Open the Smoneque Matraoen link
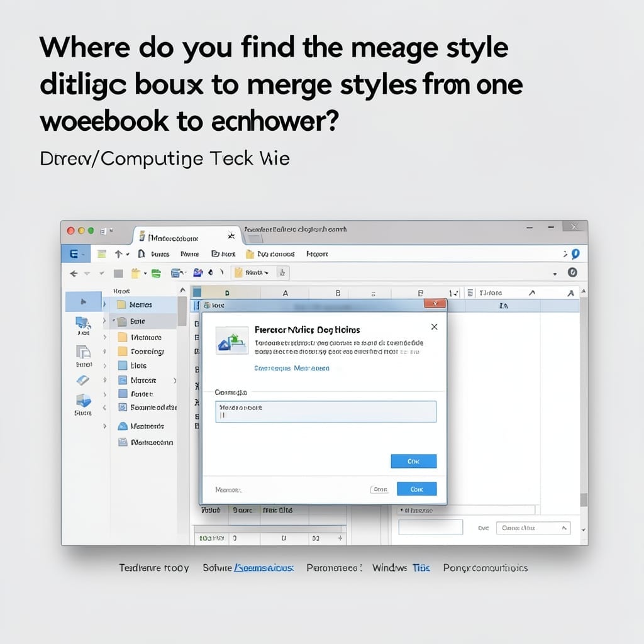Screen dimensions: 644x644 point(292,368)
